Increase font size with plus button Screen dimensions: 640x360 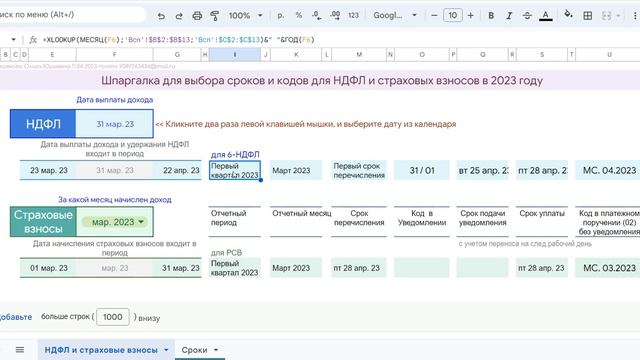471,16
